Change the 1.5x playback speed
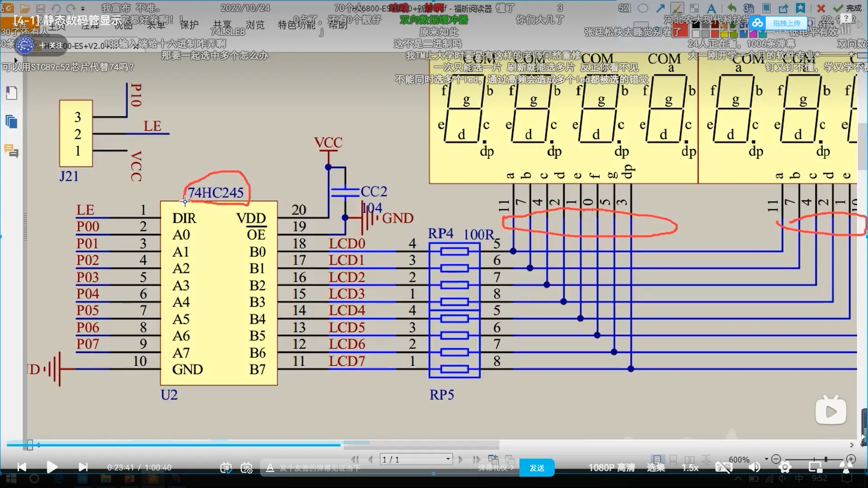This screenshot has width=868, height=488. click(x=690, y=468)
